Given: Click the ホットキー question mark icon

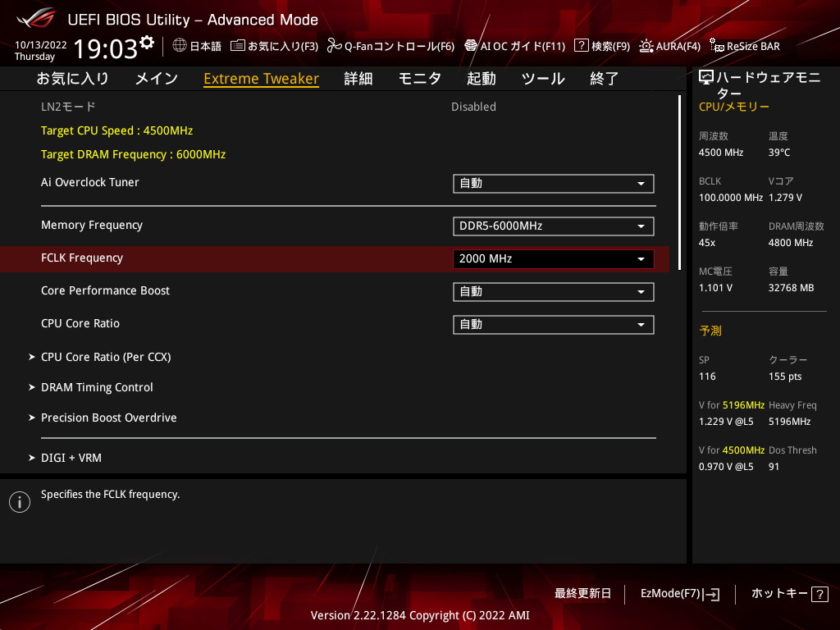Looking at the screenshot, I should coord(819,594).
